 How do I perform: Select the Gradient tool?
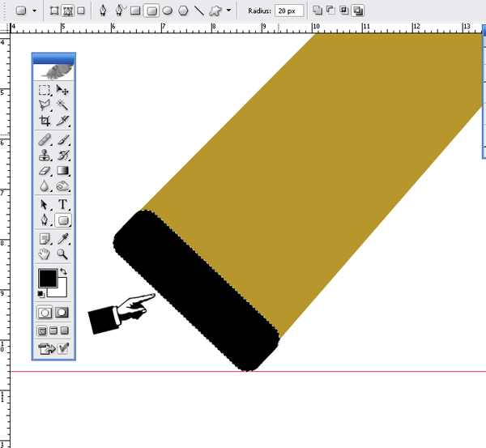tap(62, 170)
